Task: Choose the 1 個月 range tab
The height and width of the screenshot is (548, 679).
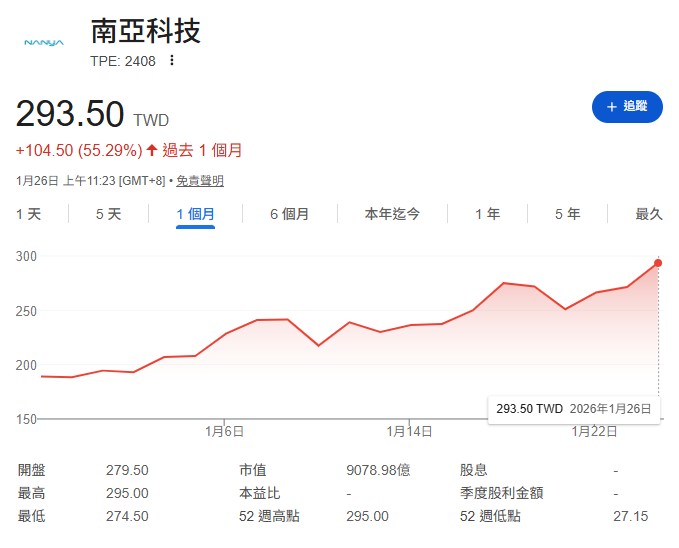Action: point(195,214)
